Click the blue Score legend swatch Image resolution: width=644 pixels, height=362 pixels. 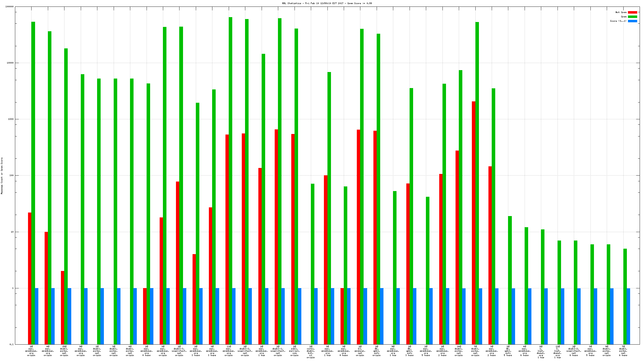pyautogui.click(x=632, y=21)
